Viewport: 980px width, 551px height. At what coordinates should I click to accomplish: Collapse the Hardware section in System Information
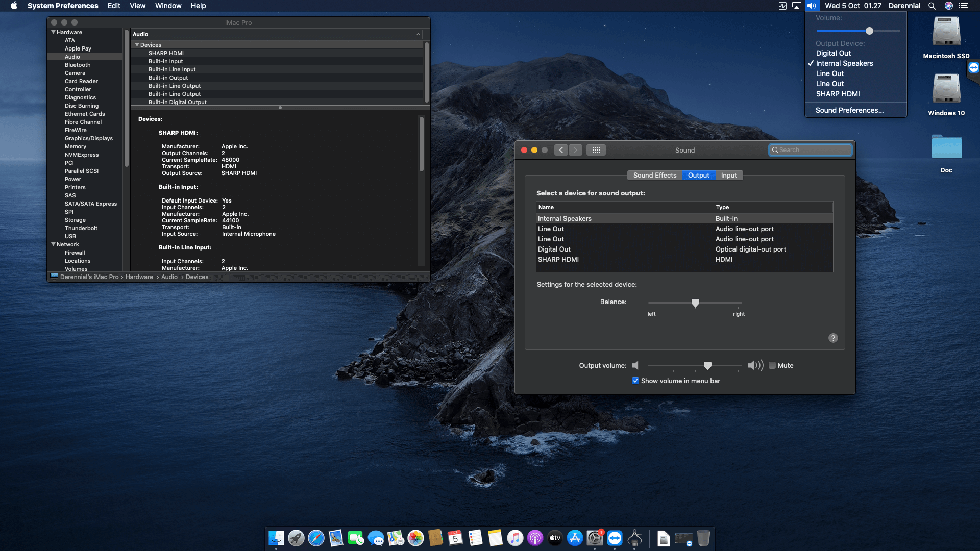click(53, 32)
